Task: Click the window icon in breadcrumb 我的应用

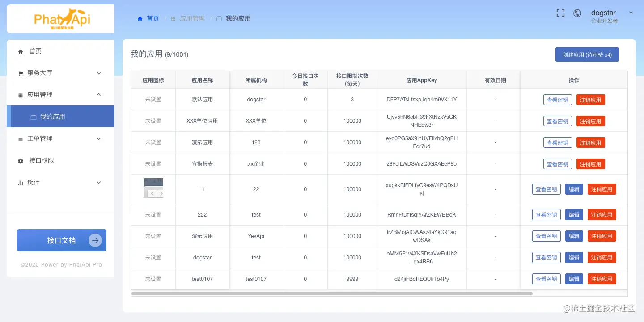Action: (219, 19)
